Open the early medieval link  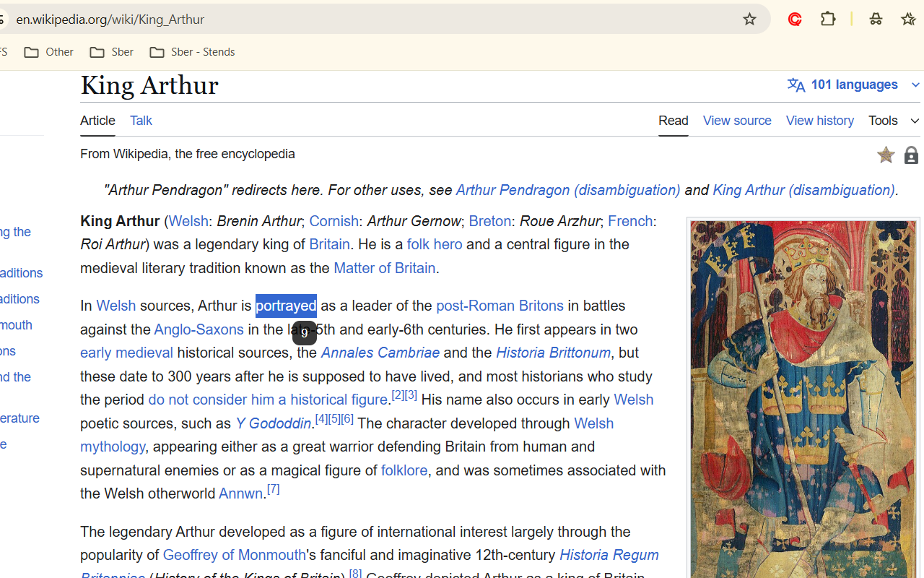(126, 353)
